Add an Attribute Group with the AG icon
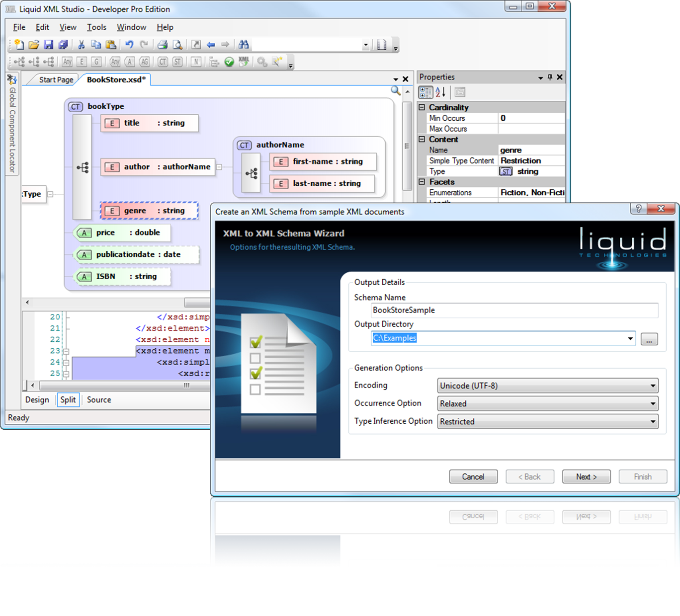 144,62
